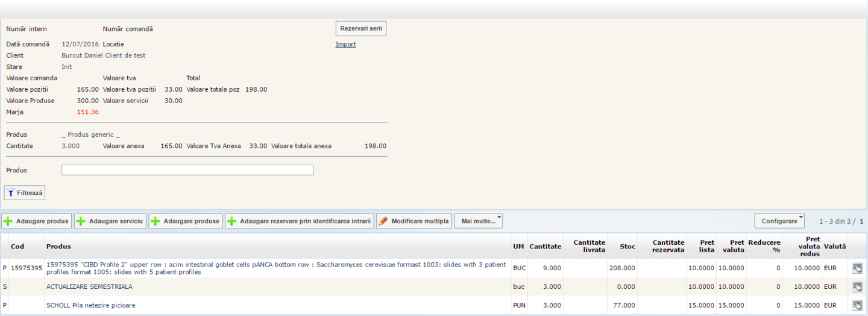This screenshot has height=316, width=868.
Task: Click the green plus on Adaugare produs
Action: pyautogui.click(x=8, y=221)
